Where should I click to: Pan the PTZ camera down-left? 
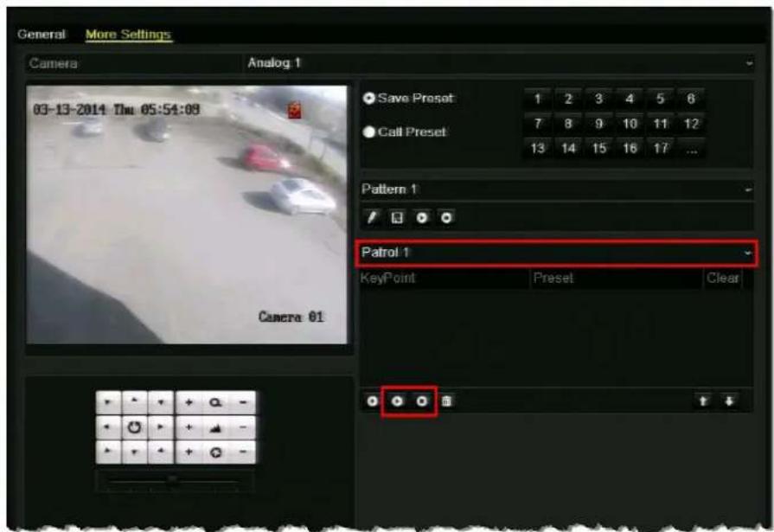(x=108, y=452)
